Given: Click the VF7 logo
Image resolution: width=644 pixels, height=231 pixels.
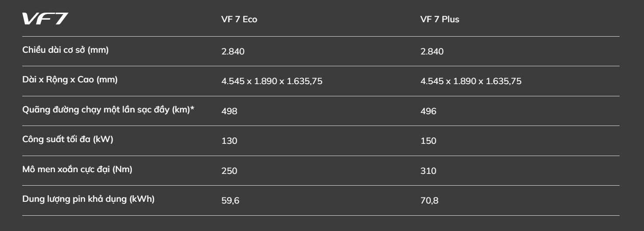Looking at the screenshot, I should (45, 19).
